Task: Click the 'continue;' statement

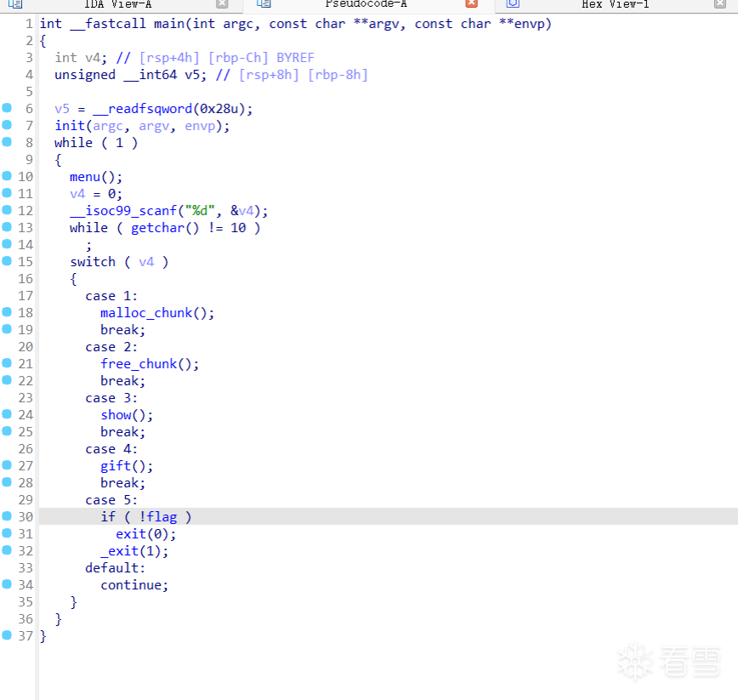Action: tap(134, 585)
